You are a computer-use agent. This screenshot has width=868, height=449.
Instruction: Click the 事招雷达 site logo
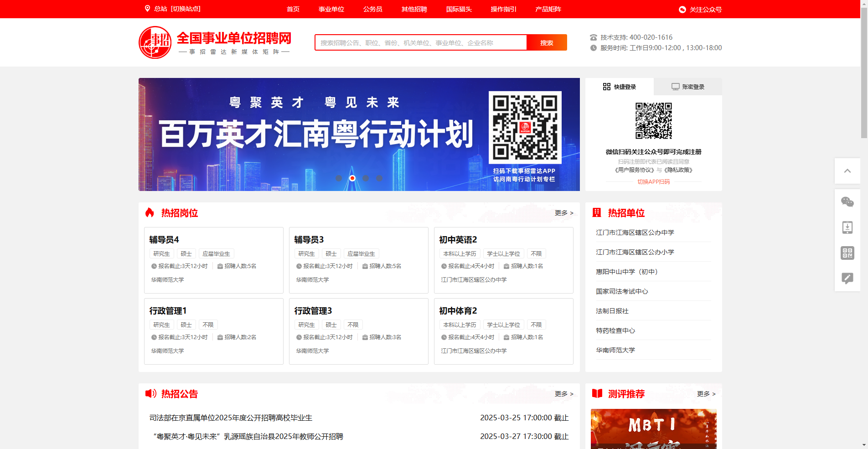point(154,42)
